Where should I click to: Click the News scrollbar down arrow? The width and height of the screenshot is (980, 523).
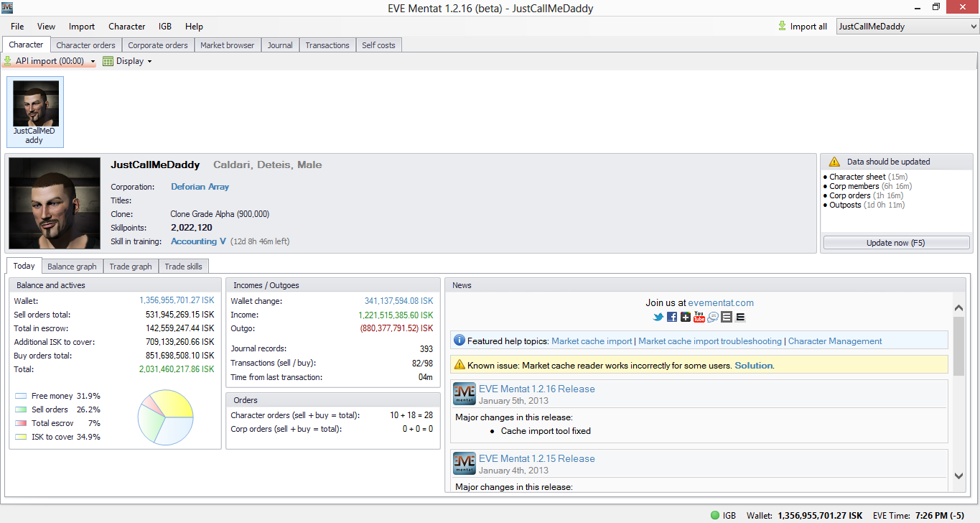coord(959,475)
